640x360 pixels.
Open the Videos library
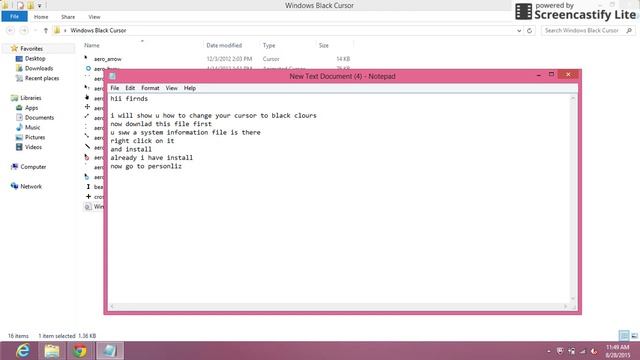pos(33,147)
